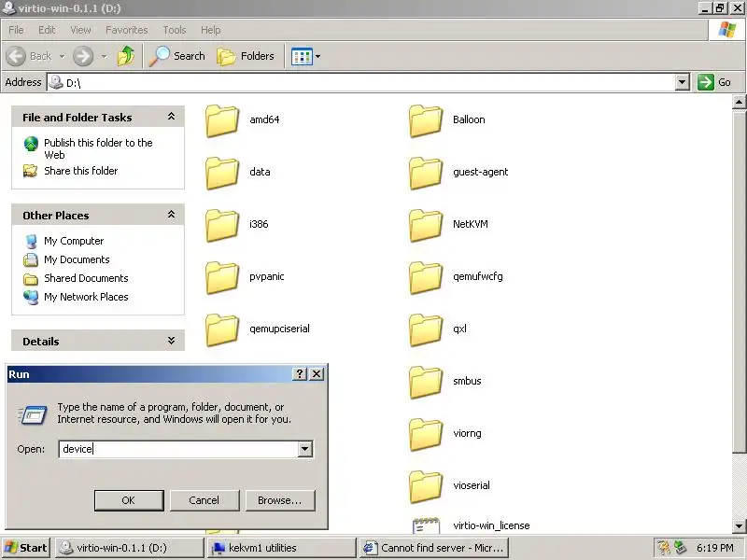This screenshot has width=747, height=560.
Task: Click Browse... in the Run dialog
Action: (279, 500)
